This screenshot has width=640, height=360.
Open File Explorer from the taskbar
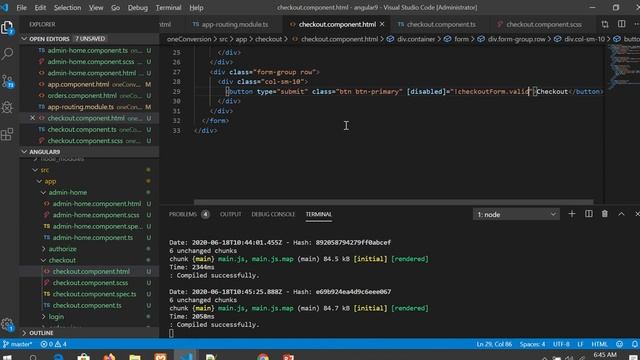(135, 357)
